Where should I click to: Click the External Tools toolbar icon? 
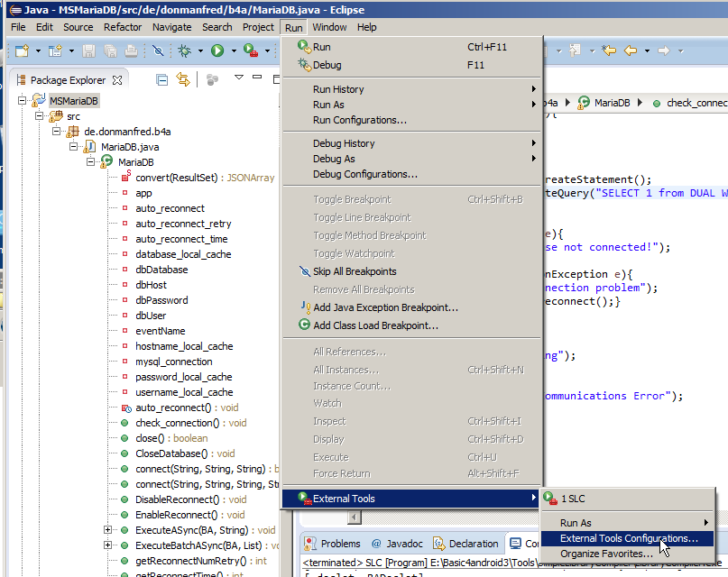250,51
